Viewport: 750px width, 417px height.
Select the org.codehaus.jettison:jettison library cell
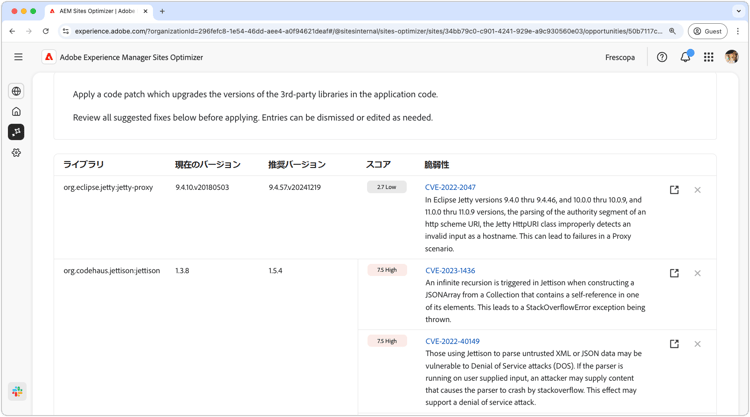[111, 270]
